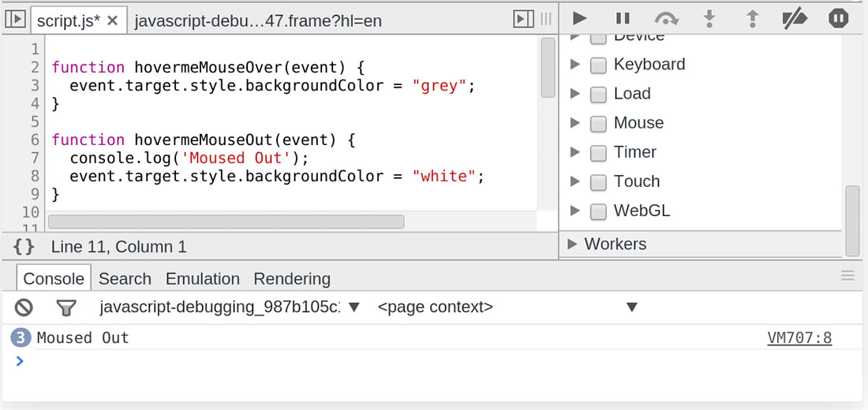Open the VM707:8 source link
Image resolution: width=868 pixels, height=410 pixels.
coord(799,338)
